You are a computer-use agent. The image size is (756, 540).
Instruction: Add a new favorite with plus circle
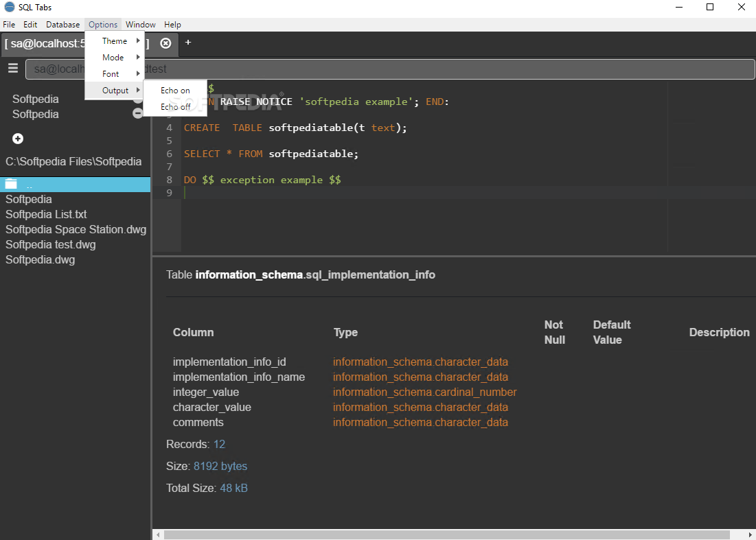18,139
